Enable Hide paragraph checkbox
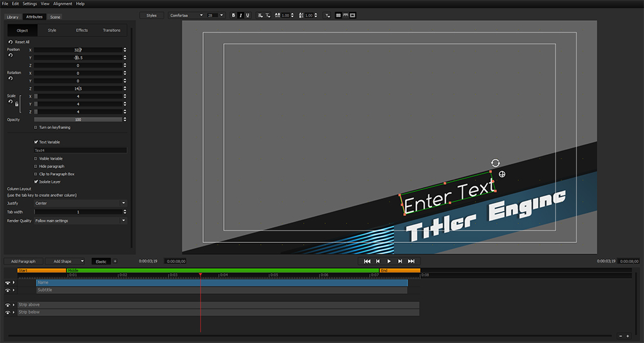Viewport: 644px width, 343px height. pos(36,166)
